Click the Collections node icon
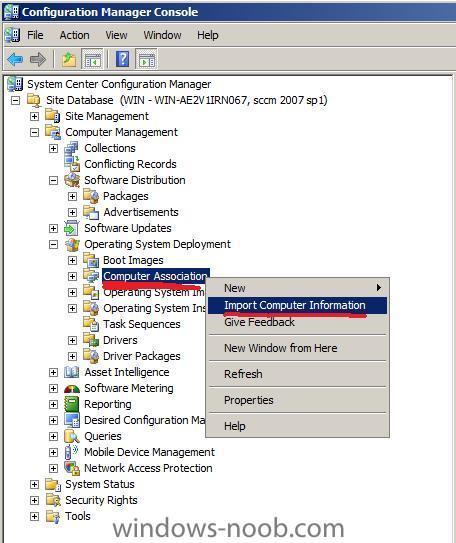 [x=72, y=148]
